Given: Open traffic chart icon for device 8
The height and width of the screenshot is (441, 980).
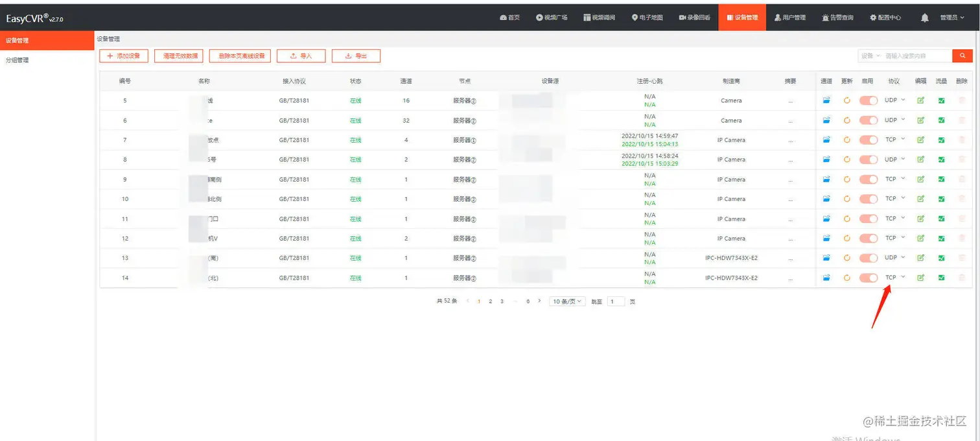Looking at the screenshot, I should [941, 160].
